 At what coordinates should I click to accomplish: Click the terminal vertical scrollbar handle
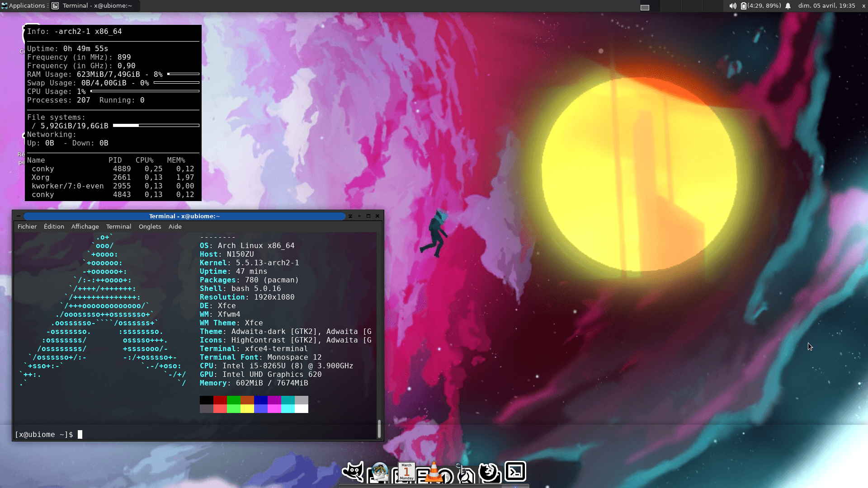click(x=379, y=428)
